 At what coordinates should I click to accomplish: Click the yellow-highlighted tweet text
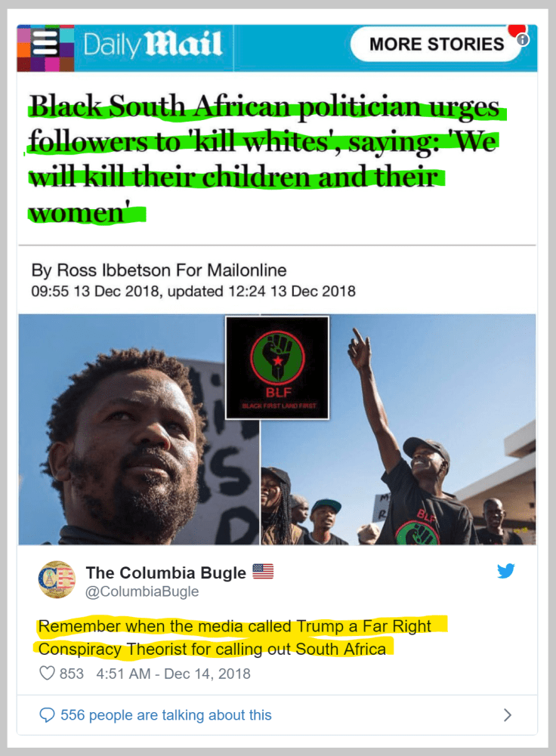pyautogui.click(x=235, y=637)
